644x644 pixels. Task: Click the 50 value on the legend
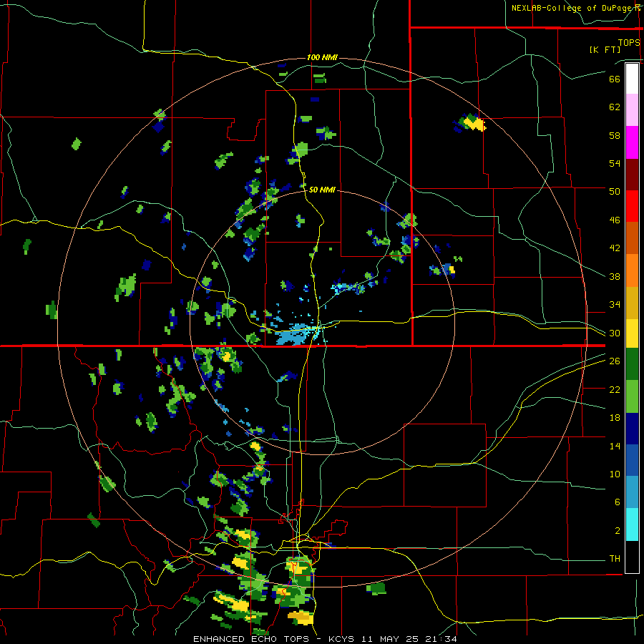[615, 192]
